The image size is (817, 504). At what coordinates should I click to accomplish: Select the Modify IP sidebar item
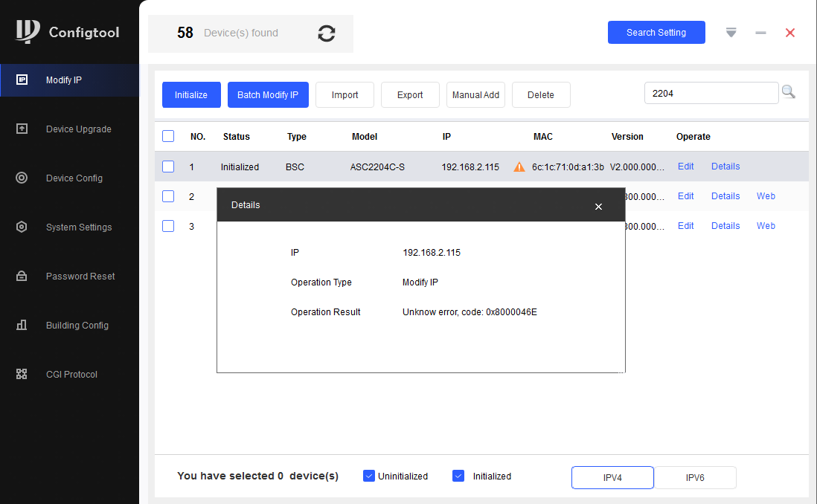(64, 80)
